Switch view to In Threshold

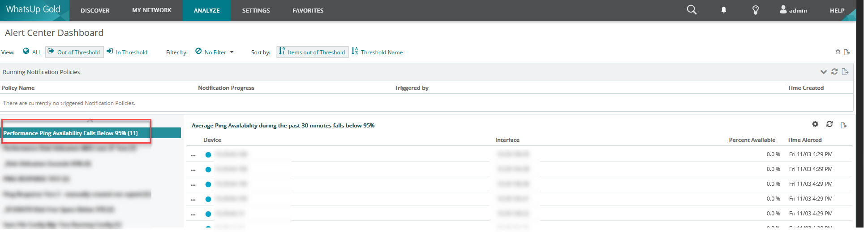pos(127,52)
